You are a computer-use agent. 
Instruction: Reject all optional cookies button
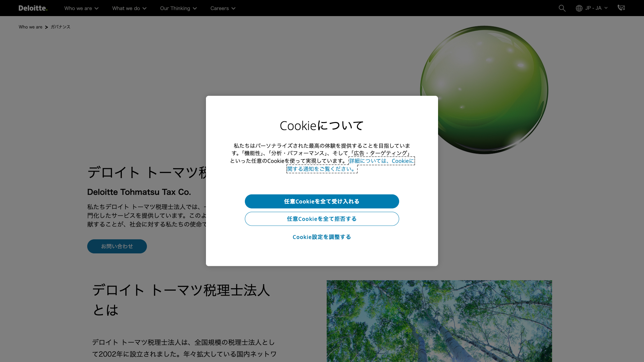click(322, 219)
